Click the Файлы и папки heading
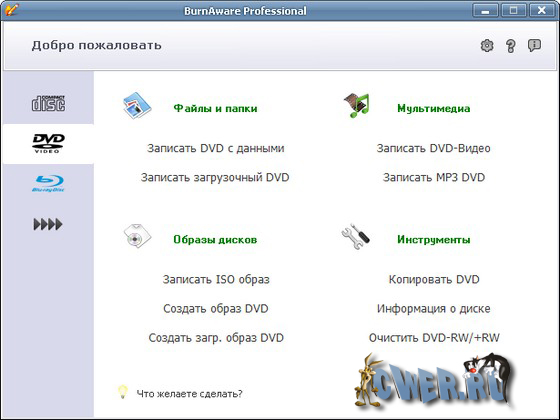This screenshot has height=420, width=560. click(x=215, y=108)
